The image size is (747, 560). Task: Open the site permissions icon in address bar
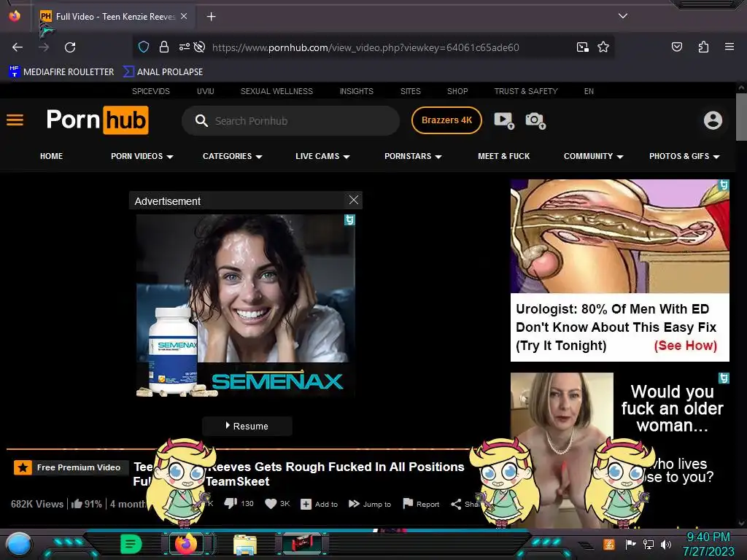pos(184,47)
